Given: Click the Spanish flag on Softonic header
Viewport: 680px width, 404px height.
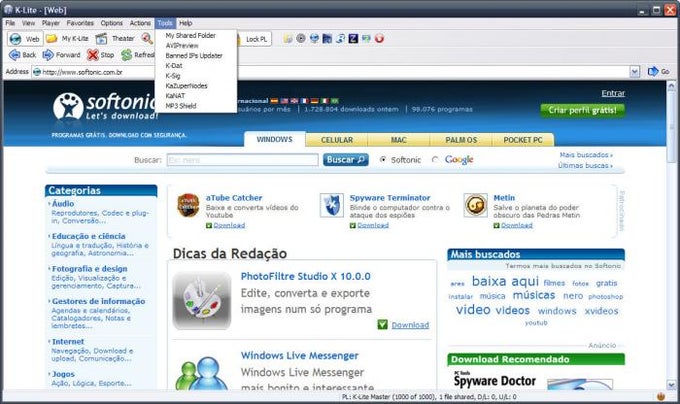Looking at the screenshot, I should click(274, 101).
